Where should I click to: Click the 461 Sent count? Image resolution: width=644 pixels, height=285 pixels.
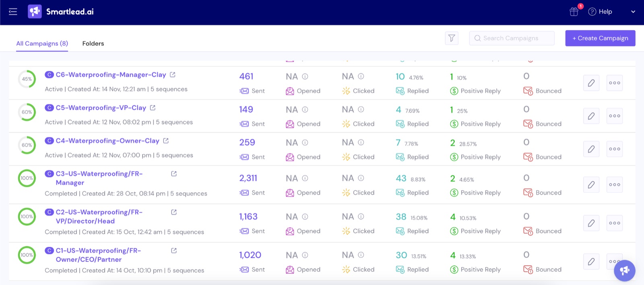tap(246, 76)
